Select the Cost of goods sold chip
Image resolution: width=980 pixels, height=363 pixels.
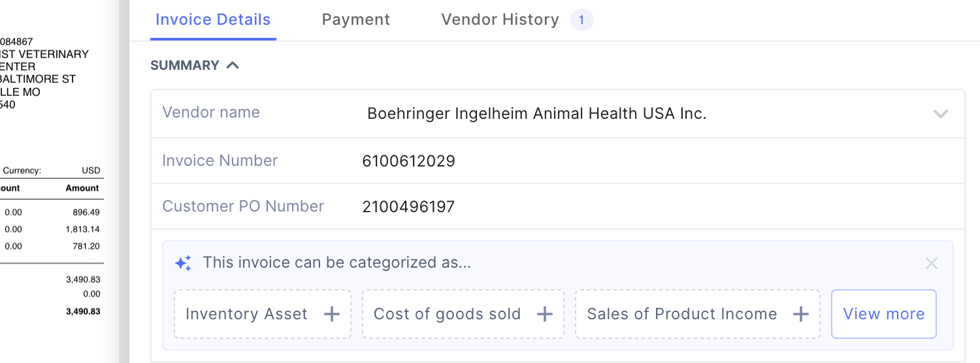(x=448, y=314)
